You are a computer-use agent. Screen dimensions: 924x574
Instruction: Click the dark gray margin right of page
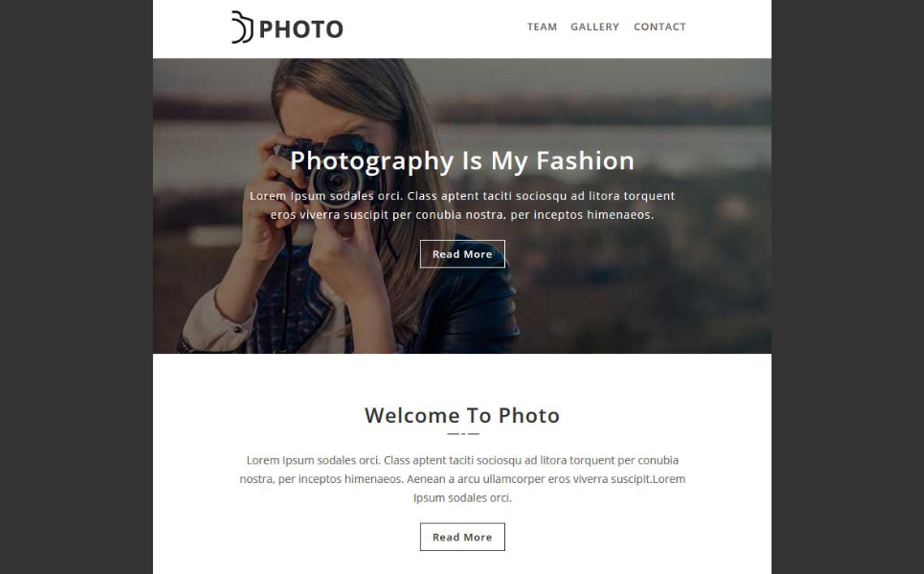(x=848, y=287)
